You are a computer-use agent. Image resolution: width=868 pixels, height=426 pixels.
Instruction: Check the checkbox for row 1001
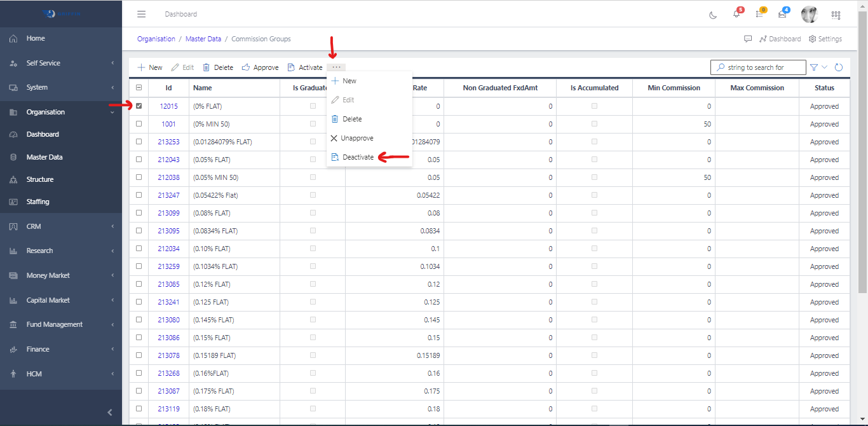[x=139, y=124]
